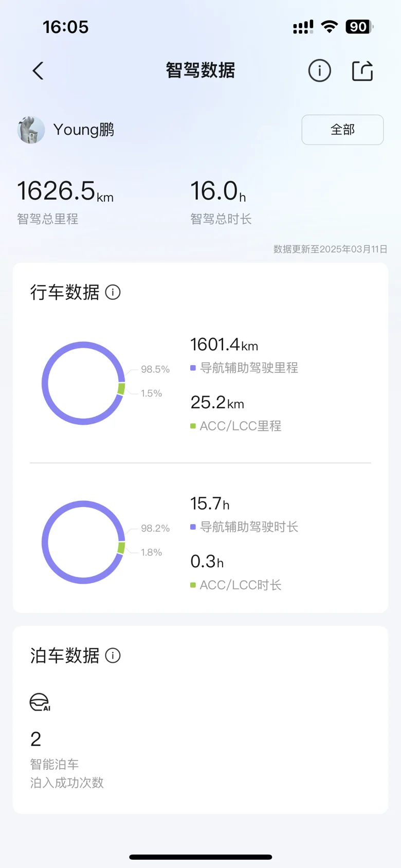Tap the info icon beside 行车数据

coord(113,292)
